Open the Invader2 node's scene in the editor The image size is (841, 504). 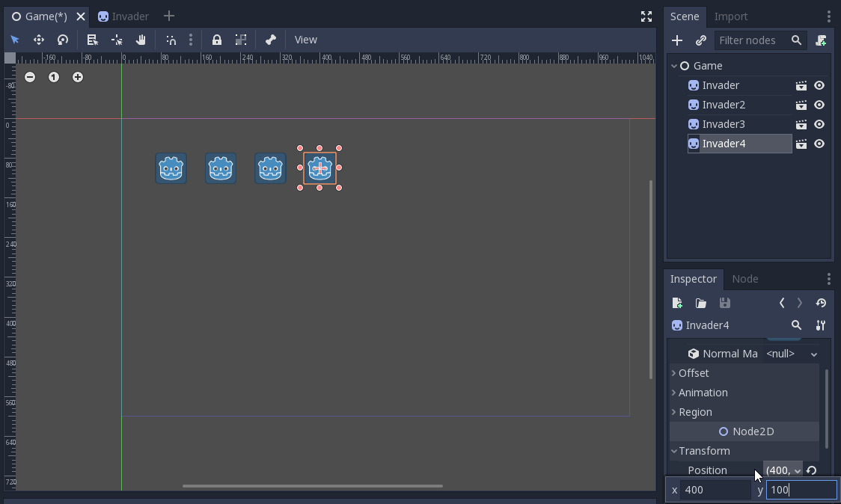801,105
